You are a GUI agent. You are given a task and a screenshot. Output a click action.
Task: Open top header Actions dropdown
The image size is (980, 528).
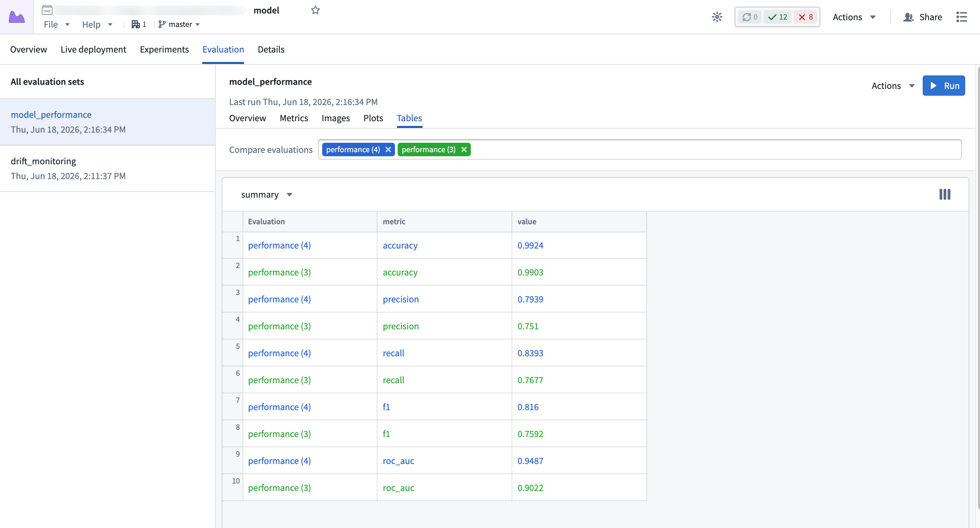pos(854,17)
